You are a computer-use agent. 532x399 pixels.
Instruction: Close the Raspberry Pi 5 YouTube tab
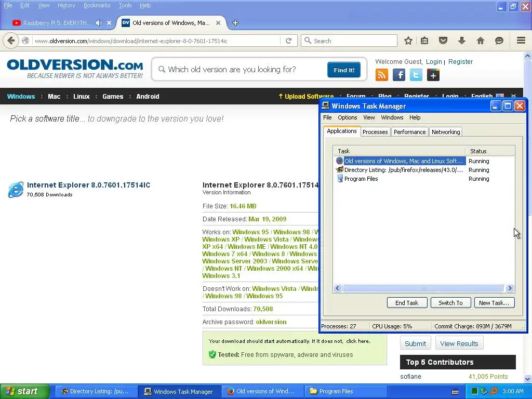point(109,23)
